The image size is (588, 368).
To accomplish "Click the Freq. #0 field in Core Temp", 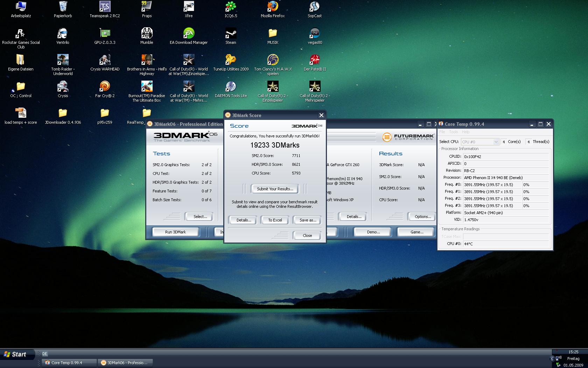I will point(492,185).
